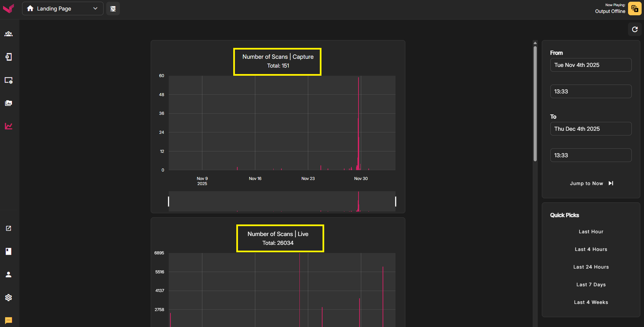644x327 pixels.
Task: Select Last 4 Weeks quick pick
Action: point(591,302)
